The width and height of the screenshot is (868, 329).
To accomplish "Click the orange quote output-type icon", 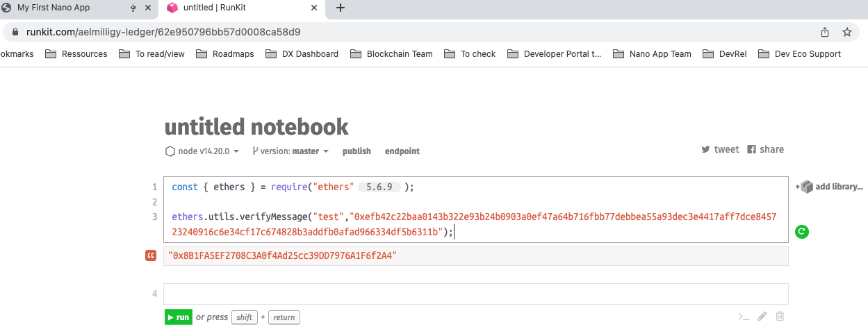I will 151,256.
